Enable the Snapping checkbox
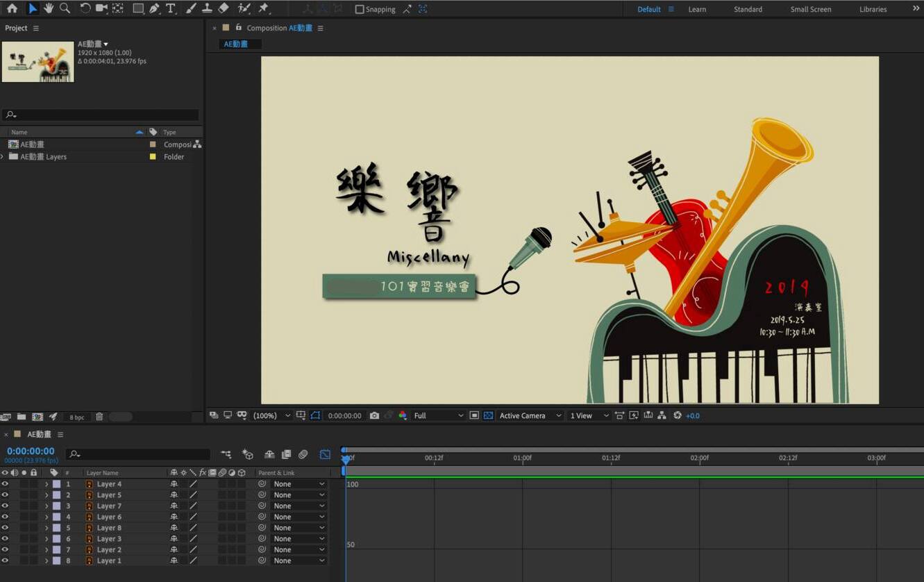Image resolution: width=924 pixels, height=582 pixels. pyautogui.click(x=359, y=9)
